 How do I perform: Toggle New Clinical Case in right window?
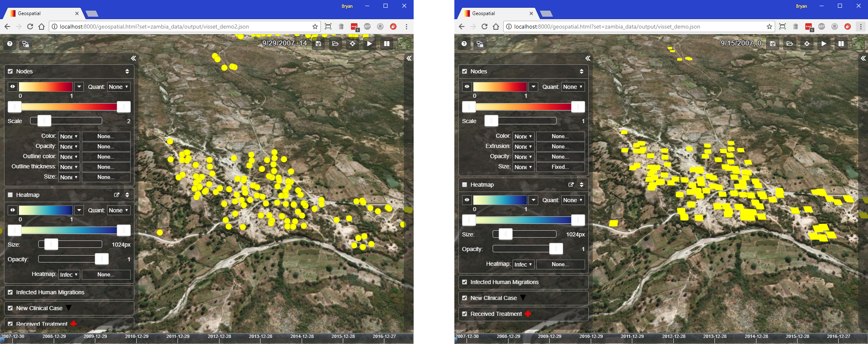[x=465, y=298]
